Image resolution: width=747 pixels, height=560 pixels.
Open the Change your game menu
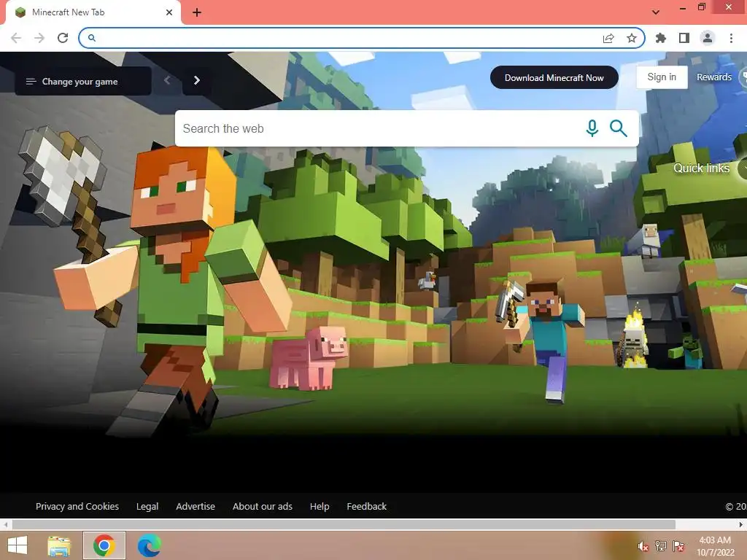83,82
